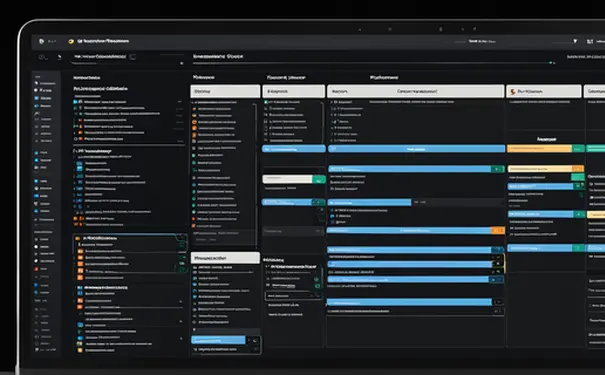This screenshot has width=605, height=375.
Task: Open the funnel filter icon in the title bar
Action: pos(575,41)
